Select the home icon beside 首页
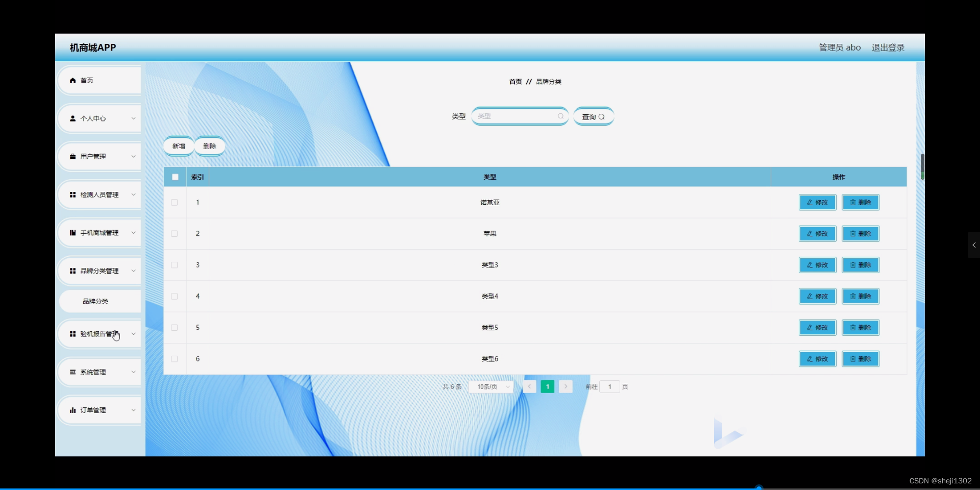Screen dimensions: 980x490 point(73,80)
